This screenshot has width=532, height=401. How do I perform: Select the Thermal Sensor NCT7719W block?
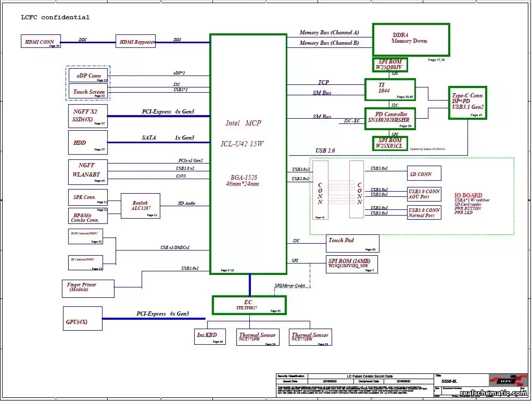click(258, 337)
